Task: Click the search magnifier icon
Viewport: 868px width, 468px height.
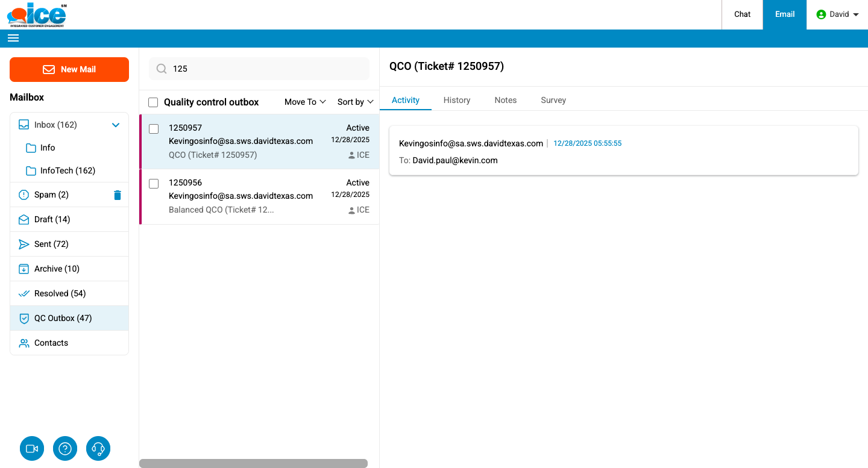Action: 162,69
